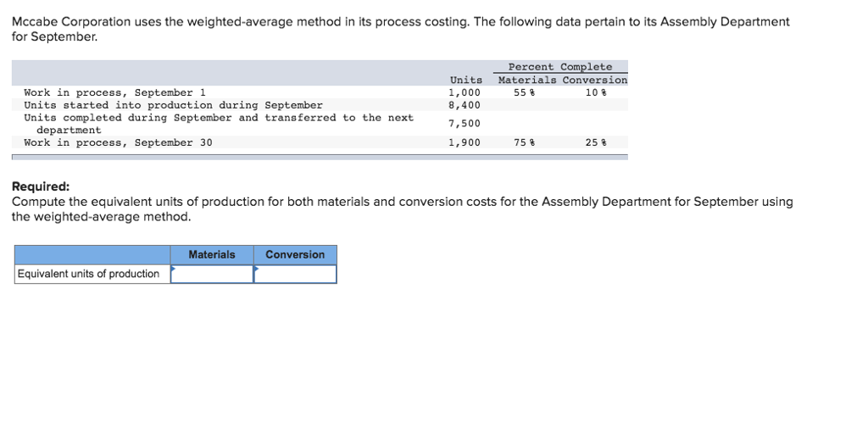
Task: Click the 25% conversion percentage
Action: 596,143
